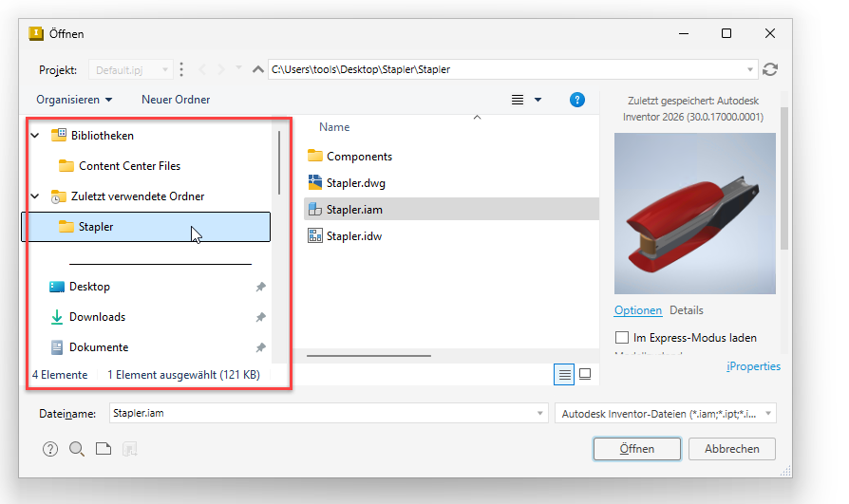Image resolution: width=849 pixels, height=504 pixels.
Task: Enable Im Express-Modus laden checkbox
Action: (622, 337)
